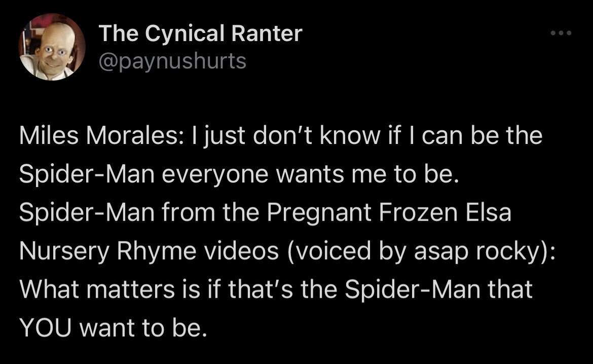Open the @paynushurts handle link
Viewport: 593px width, 364px height.
172,61
